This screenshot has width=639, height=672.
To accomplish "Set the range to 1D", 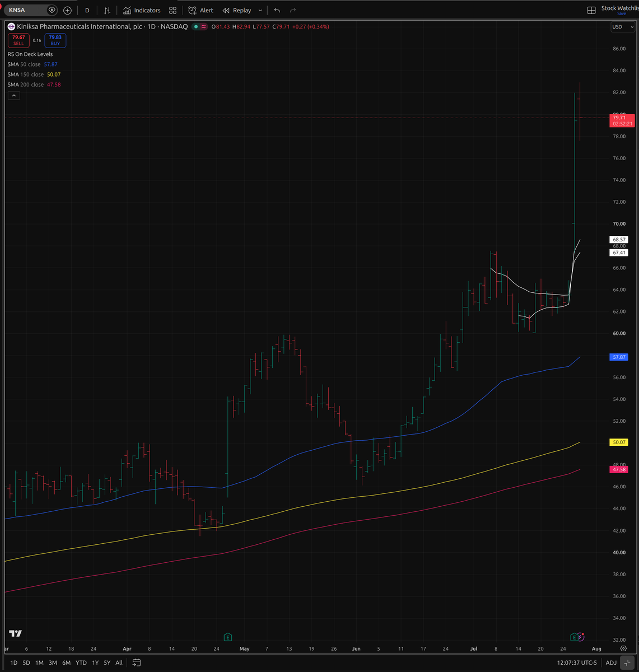I will tap(13, 662).
